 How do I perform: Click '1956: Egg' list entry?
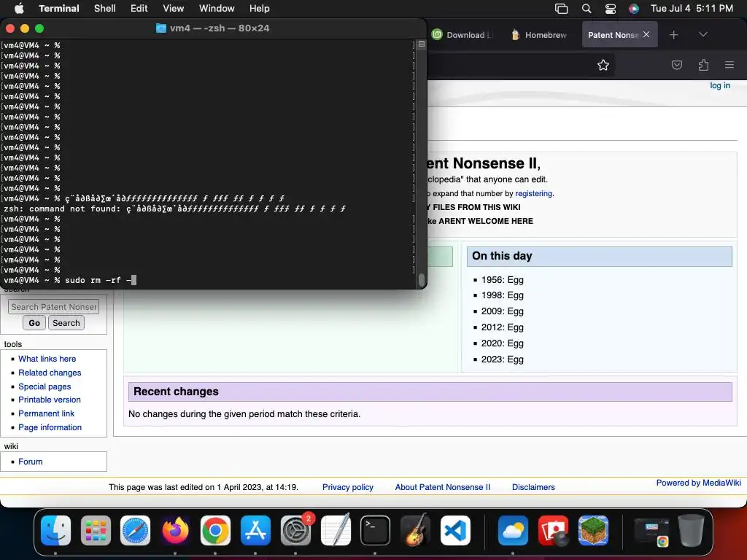tap(502, 280)
